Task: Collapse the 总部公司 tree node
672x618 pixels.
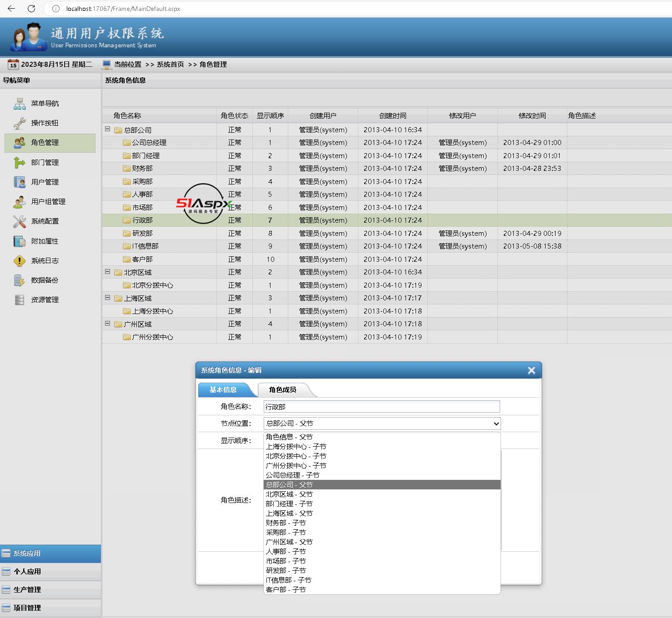Action: (x=108, y=129)
